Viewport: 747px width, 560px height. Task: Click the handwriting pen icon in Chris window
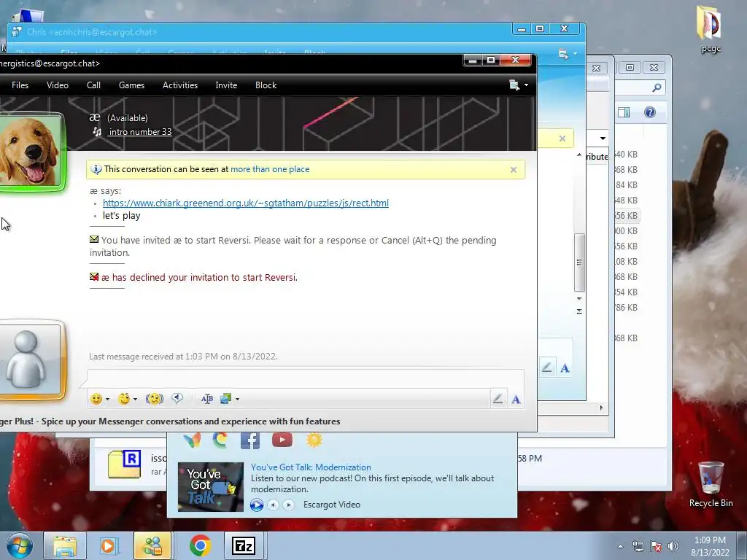[x=547, y=367]
